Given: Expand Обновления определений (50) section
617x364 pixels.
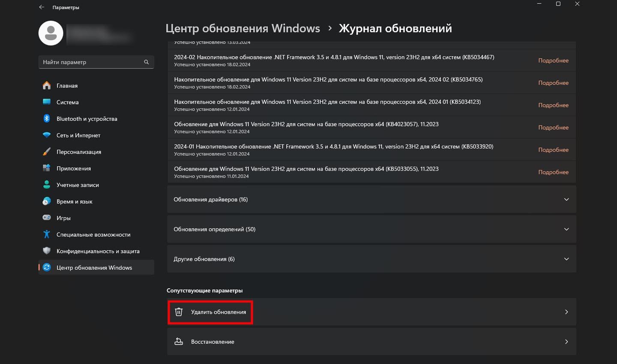Looking at the screenshot, I should [x=371, y=229].
